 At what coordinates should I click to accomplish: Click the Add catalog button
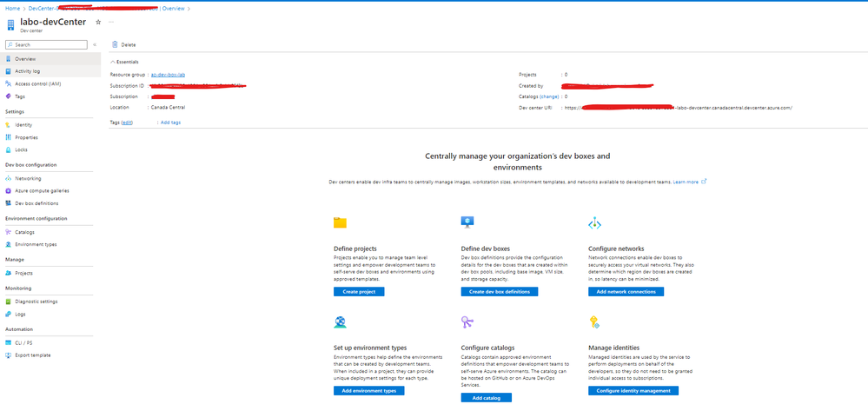click(x=486, y=398)
